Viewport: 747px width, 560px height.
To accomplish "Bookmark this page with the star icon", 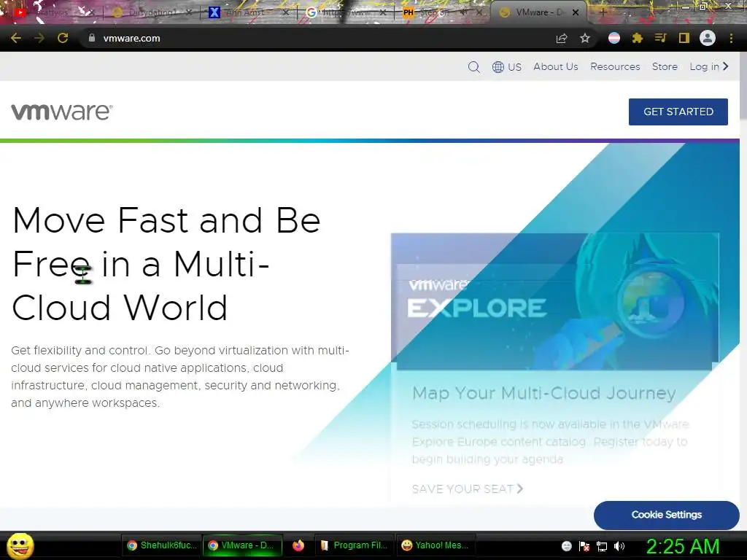I will (585, 38).
